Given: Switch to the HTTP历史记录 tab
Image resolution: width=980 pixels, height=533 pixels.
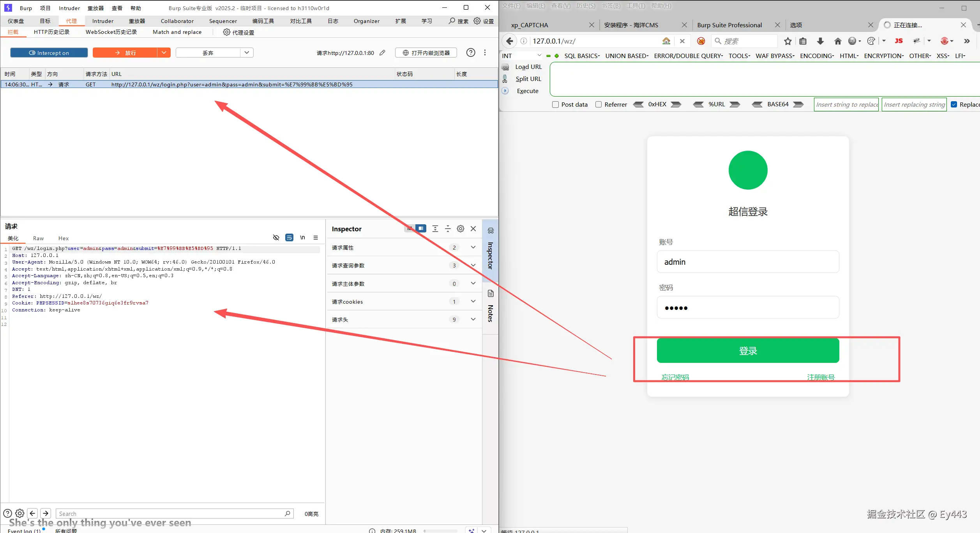Looking at the screenshot, I should tap(51, 32).
